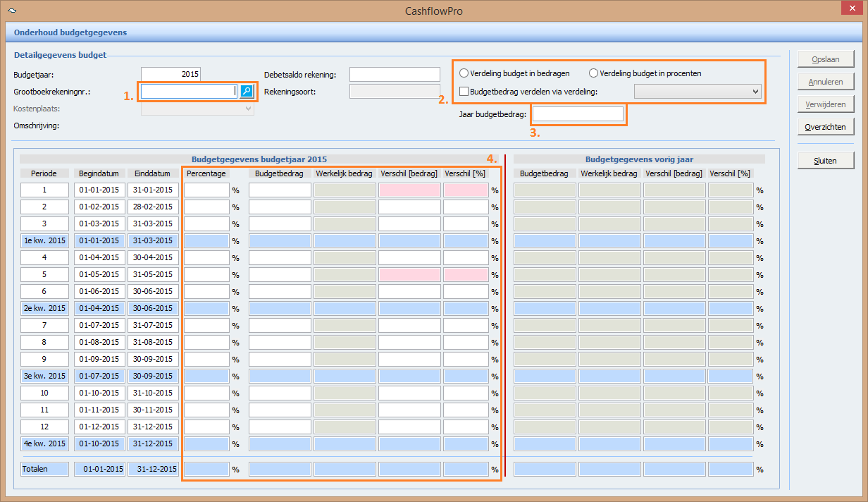This screenshot has width=868, height=502.
Task: Select 'Verdeling budget in bedragen' radio button
Action: [x=464, y=73]
